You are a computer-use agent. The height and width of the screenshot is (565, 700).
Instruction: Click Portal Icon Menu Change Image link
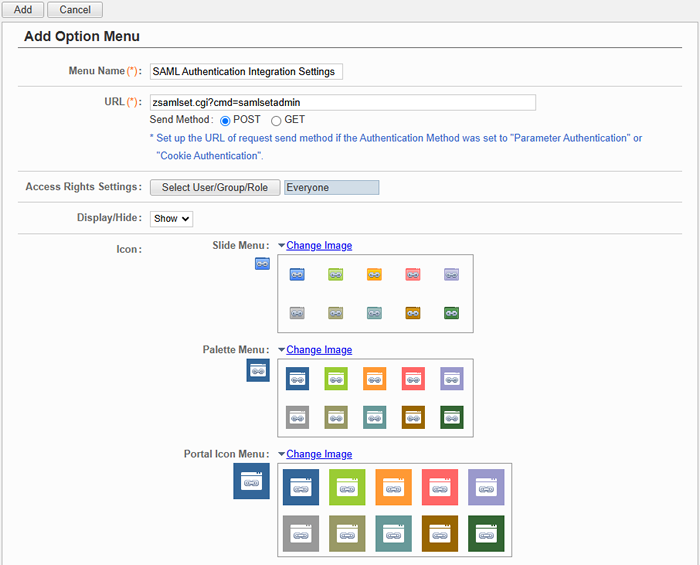319,454
